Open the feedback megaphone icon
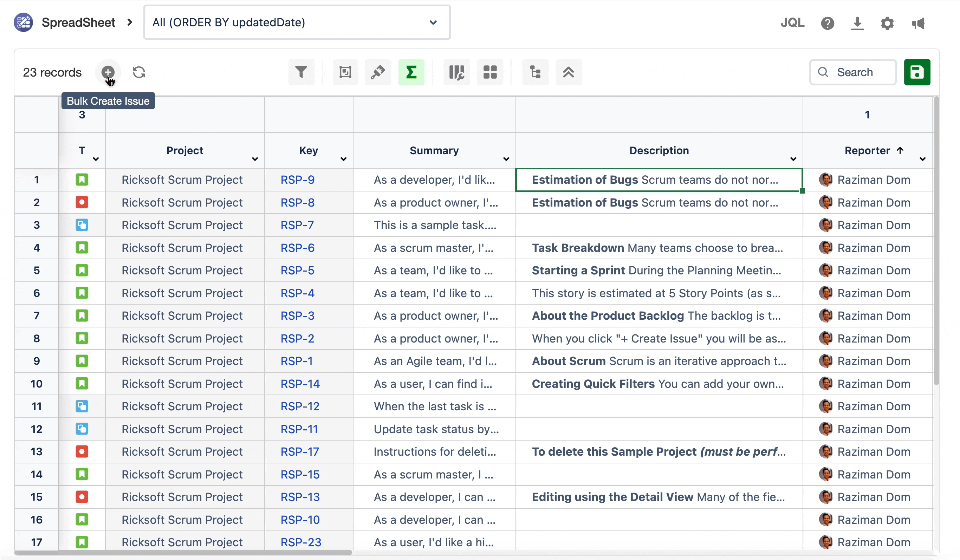This screenshot has width=960, height=560. 919,23
